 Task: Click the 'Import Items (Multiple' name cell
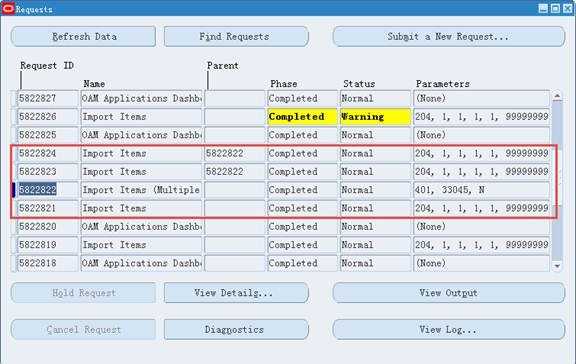pos(141,190)
